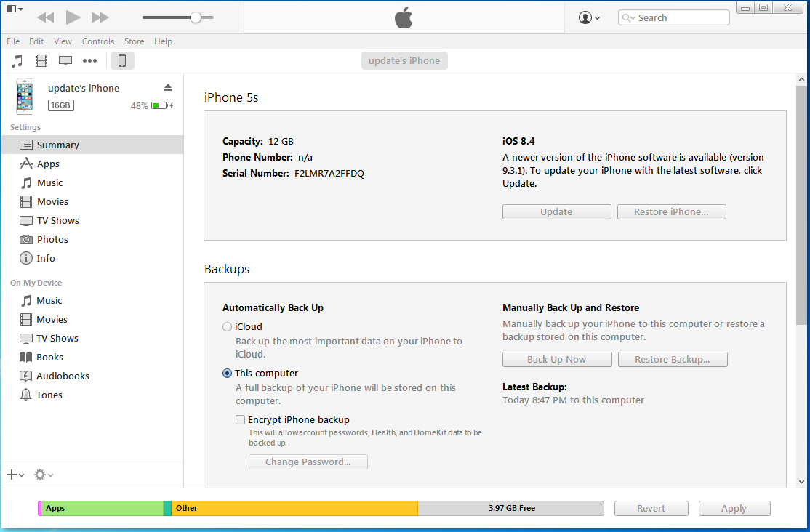Select Summary in Settings sidebar
810x532 pixels.
pos(92,145)
